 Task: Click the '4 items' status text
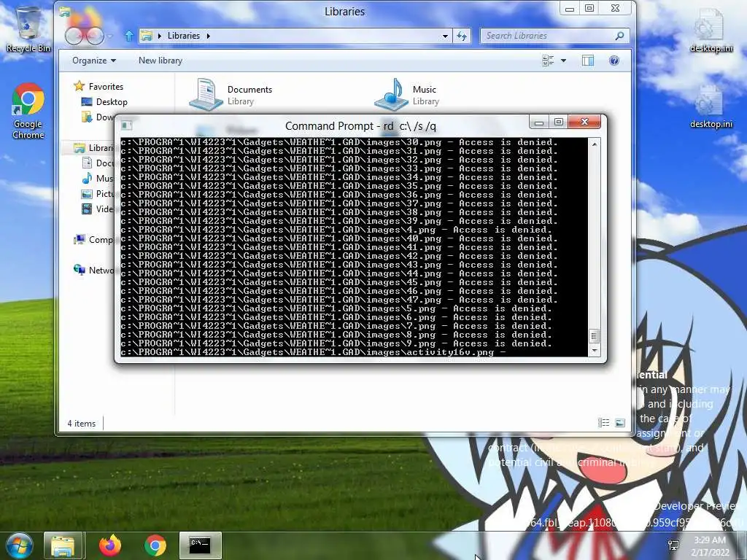(82, 424)
